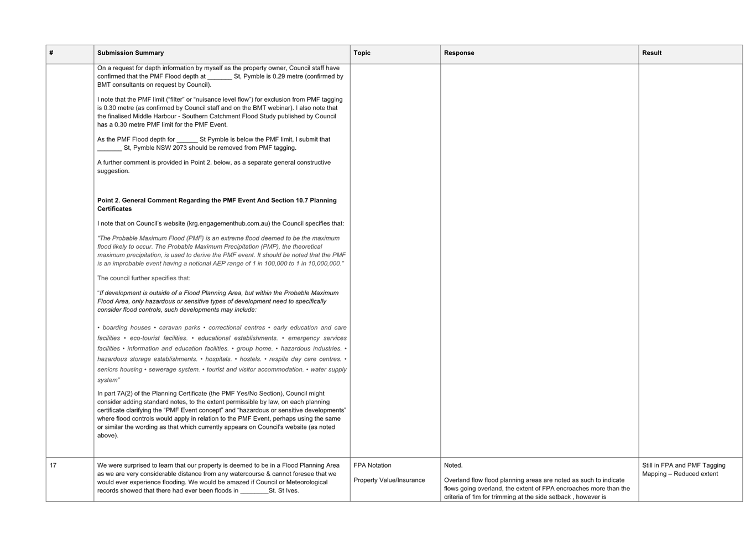The height and width of the screenshot is (534, 756).
Task: Click 'Mapping – Reduced extent' result text
Action: coord(680,474)
